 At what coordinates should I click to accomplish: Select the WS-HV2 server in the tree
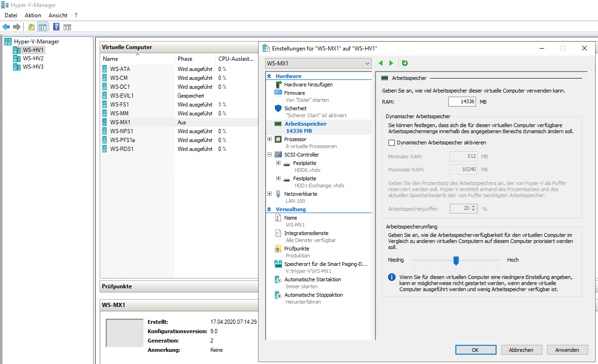[x=33, y=58]
